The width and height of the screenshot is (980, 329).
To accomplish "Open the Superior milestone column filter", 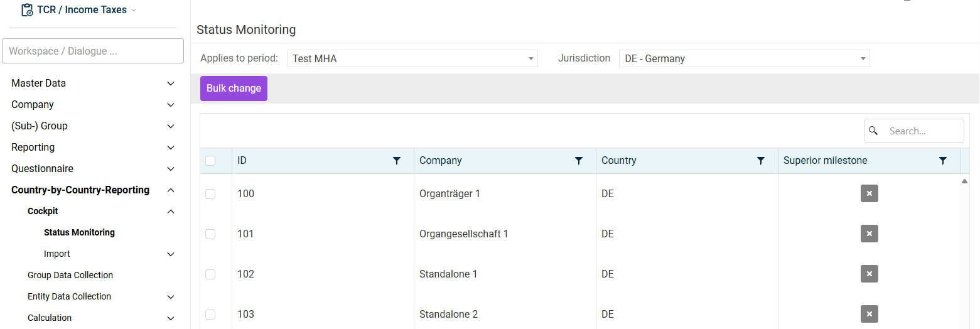I will point(942,161).
